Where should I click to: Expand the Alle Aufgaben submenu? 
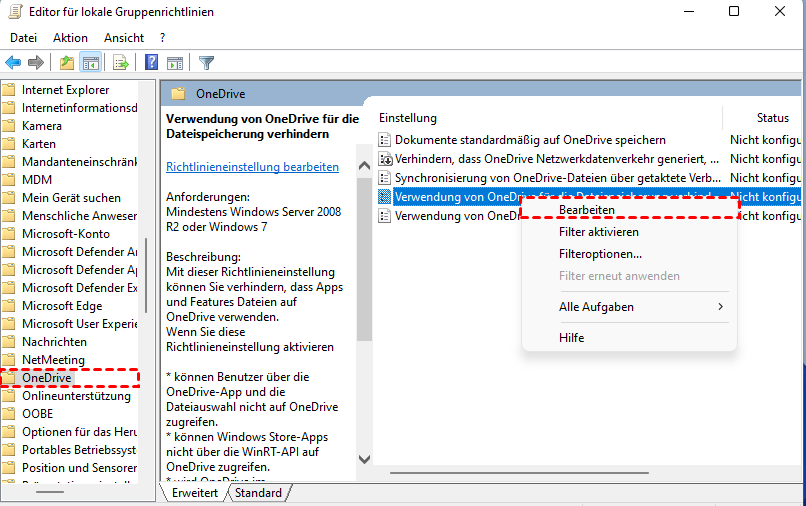(x=629, y=307)
